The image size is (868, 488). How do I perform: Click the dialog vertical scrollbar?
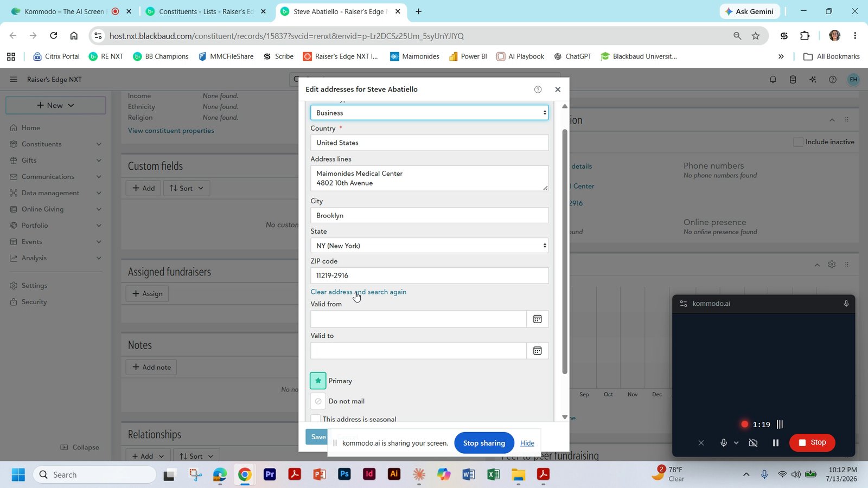pos(565,252)
